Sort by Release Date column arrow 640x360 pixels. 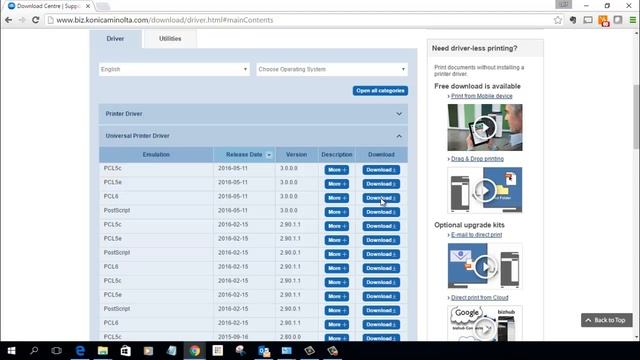click(x=269, y=155)
